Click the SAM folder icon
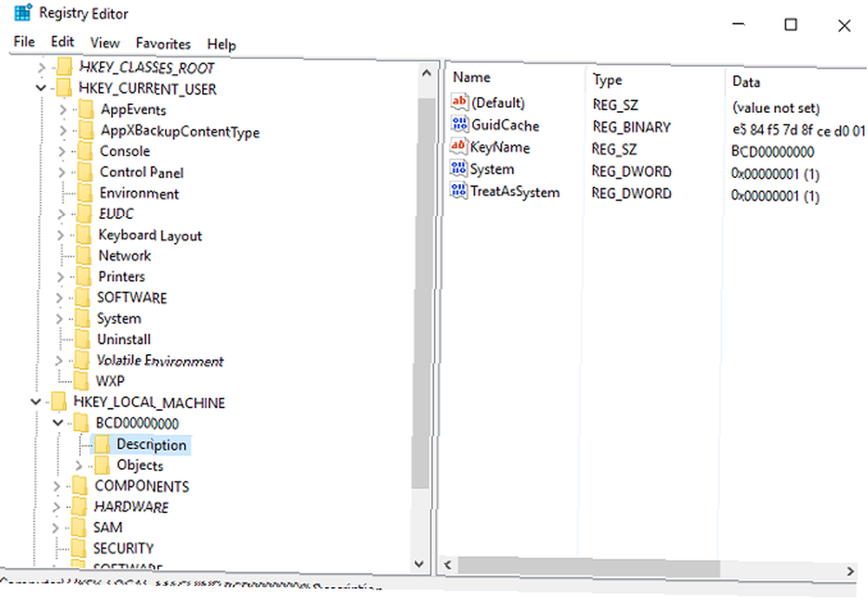The height and width of the screenshot is (600, 868). pos(79,527)
